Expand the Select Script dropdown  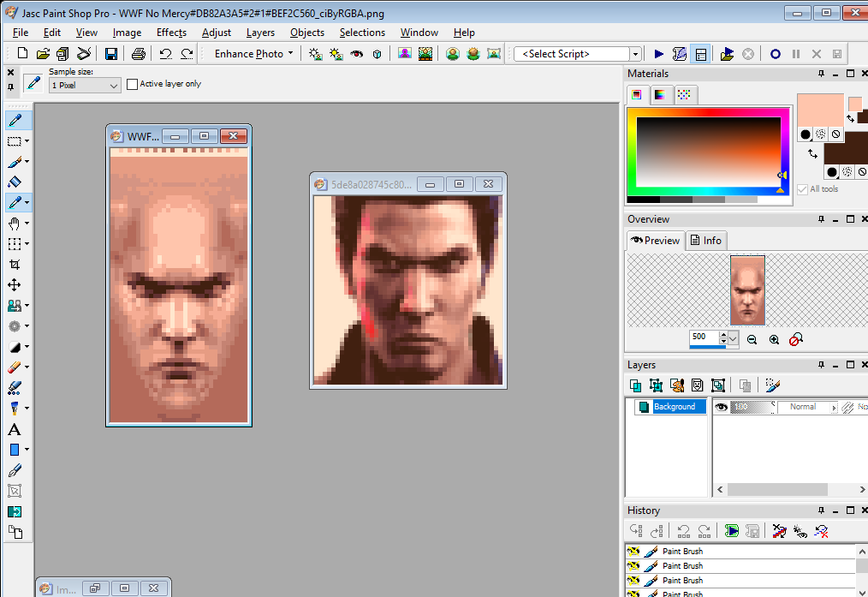(635, 54)
